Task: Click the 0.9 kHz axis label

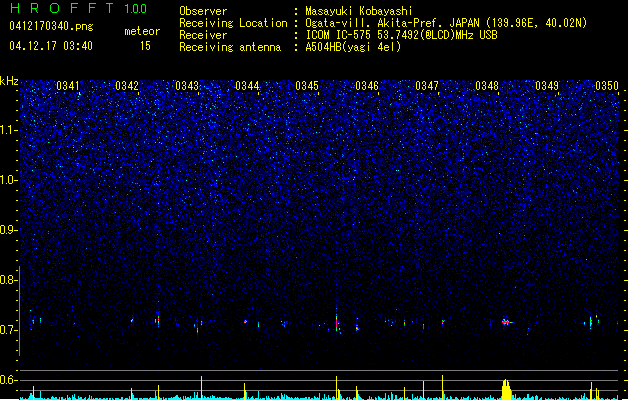Action: point(9,230)
